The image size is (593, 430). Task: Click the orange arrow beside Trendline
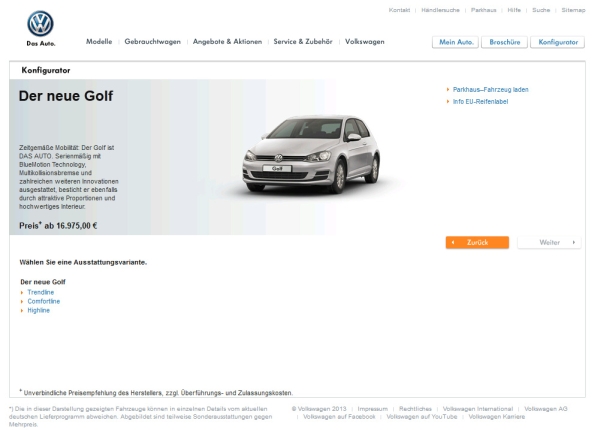pyautogui.click(x=22, y=292)
